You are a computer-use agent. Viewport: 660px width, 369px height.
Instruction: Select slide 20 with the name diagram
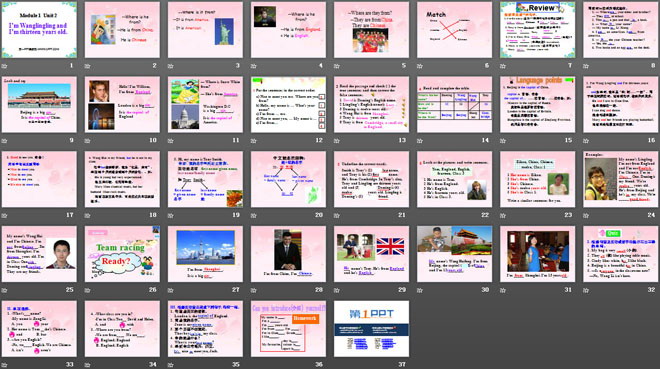[288, 179]
